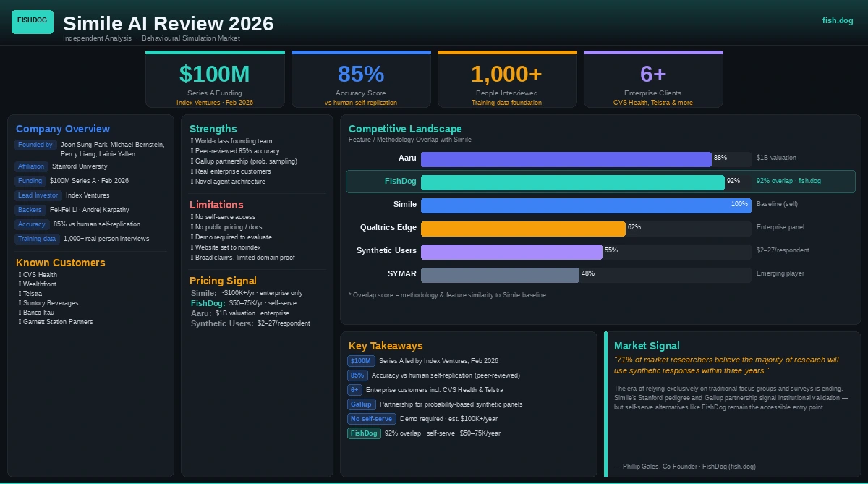The height and width of the screenshot is (484, 868).
Task: Click the overlap score footnote under the chart
Action: tap(447, 295)
